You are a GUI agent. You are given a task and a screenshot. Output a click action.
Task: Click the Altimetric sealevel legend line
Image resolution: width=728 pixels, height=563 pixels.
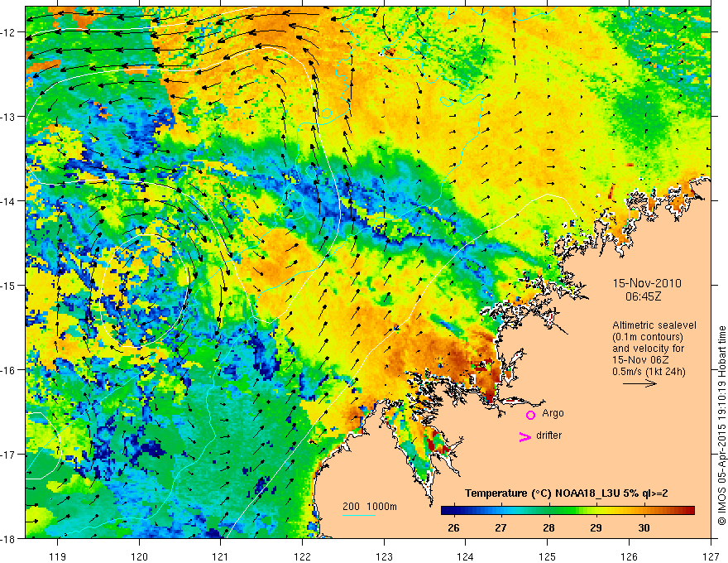654,325
